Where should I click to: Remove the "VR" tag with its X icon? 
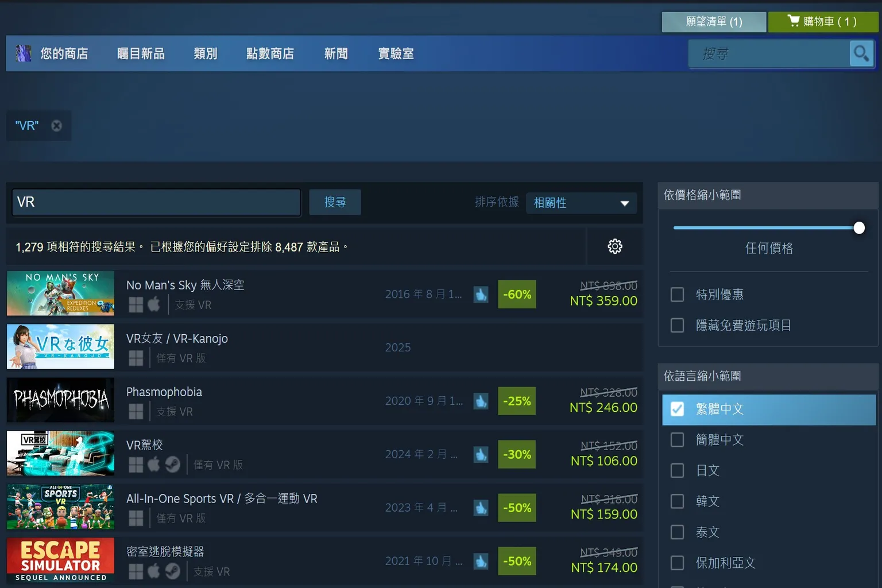tap(56, 126)
